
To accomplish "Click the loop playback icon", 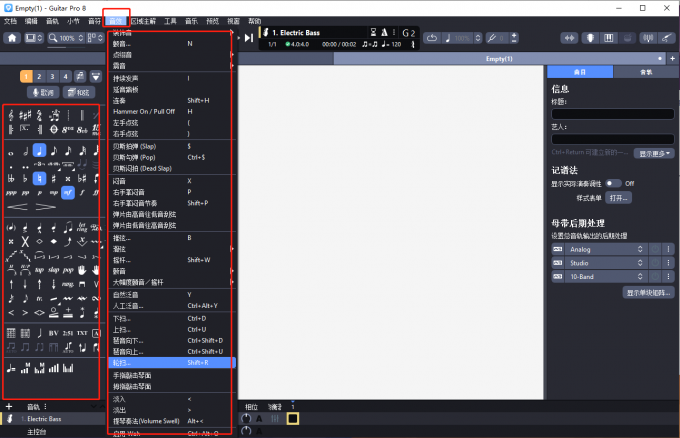I will [x=431, y=38].
